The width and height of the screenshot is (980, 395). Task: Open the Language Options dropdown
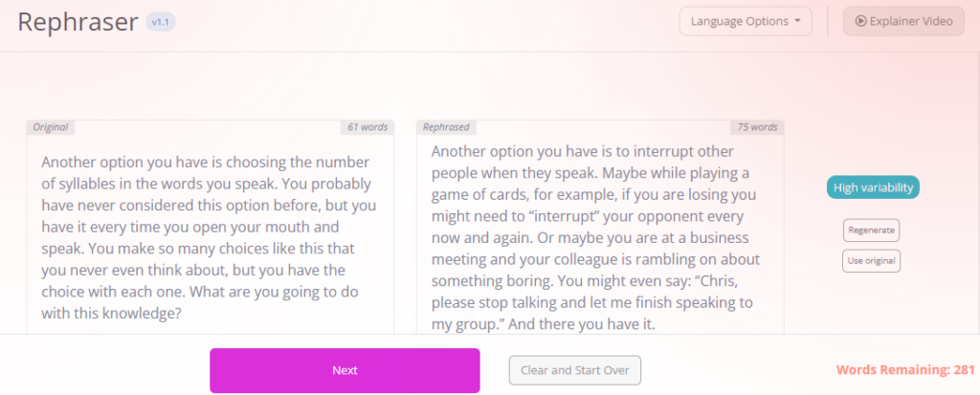coord(746,21)
